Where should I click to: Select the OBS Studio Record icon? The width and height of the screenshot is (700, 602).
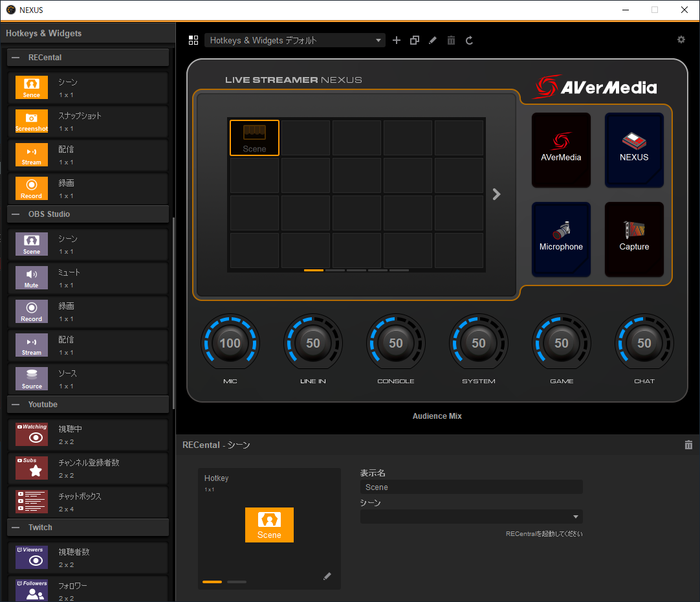point(31,311)
